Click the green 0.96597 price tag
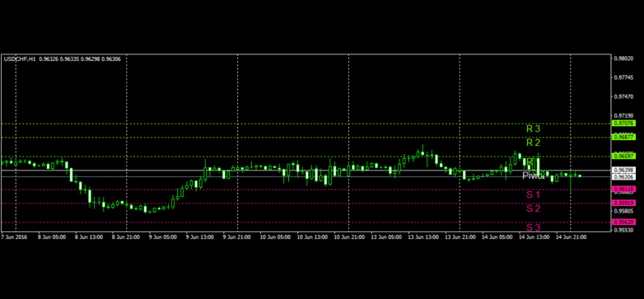Viewport: 644px width, 299px height. click(624, 156)
